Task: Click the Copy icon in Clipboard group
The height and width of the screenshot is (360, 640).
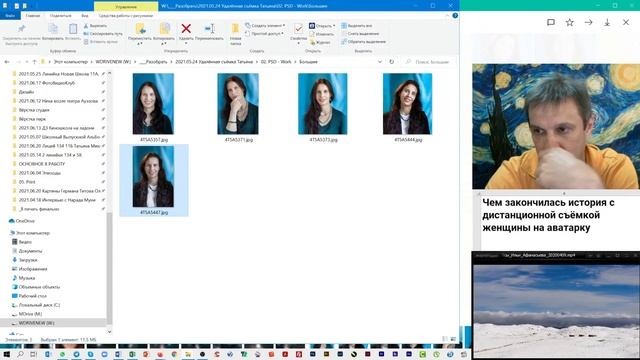Action: 53,29
